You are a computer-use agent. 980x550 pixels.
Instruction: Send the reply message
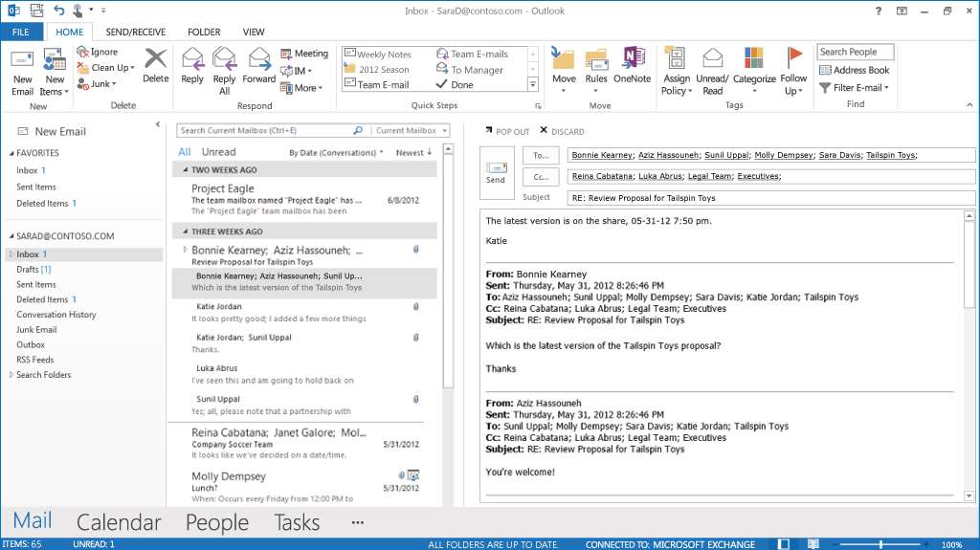point(497,173)
